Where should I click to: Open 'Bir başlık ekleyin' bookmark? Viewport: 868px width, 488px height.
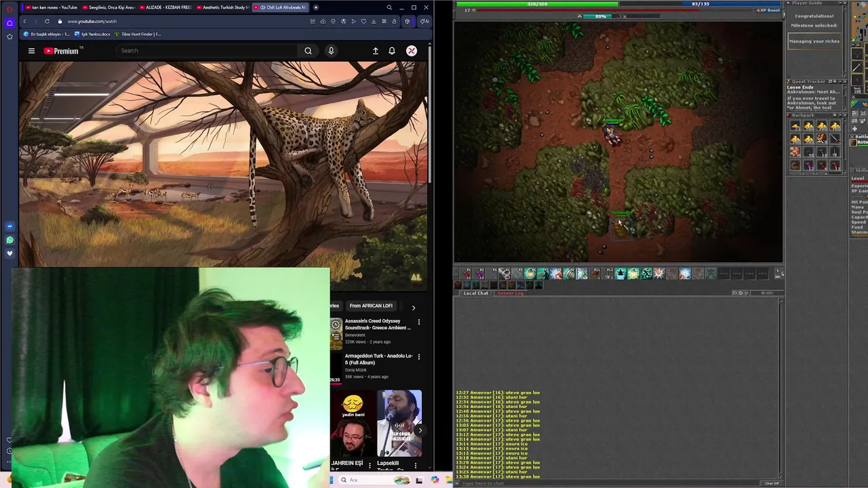click(46, 34)
